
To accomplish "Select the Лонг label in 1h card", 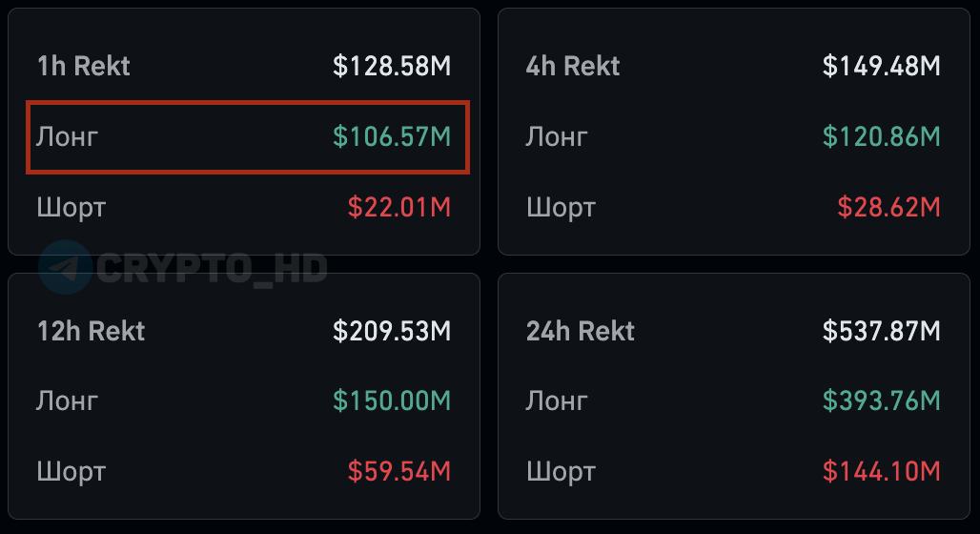I will (x=67, y=136).
